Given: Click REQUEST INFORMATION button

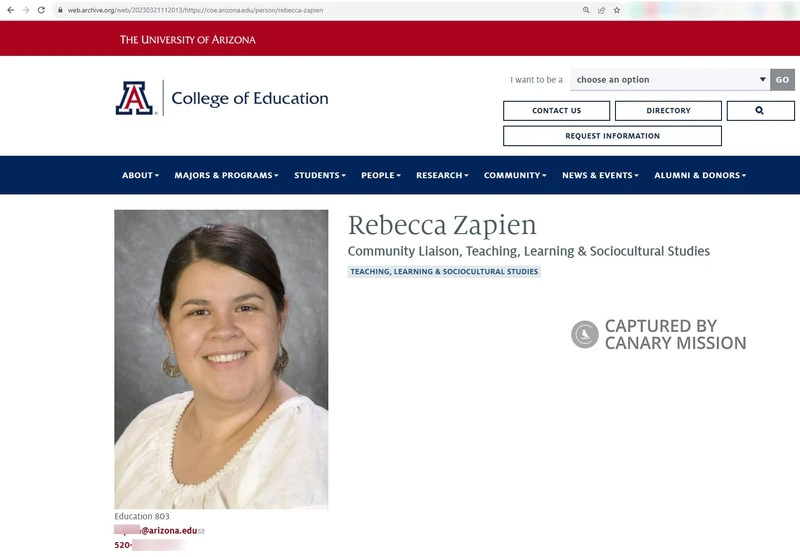Looking at the screenshot, I should [612, 136].
